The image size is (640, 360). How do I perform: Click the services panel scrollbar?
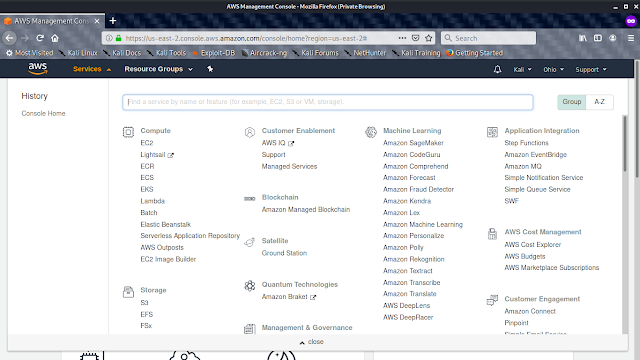[x=624, y=143]
